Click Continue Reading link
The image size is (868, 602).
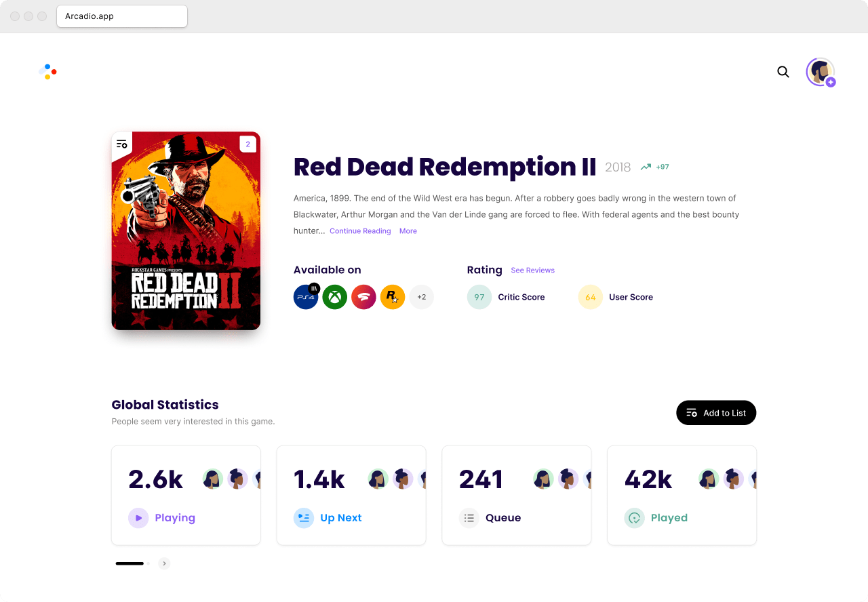[x=360, y=231]
